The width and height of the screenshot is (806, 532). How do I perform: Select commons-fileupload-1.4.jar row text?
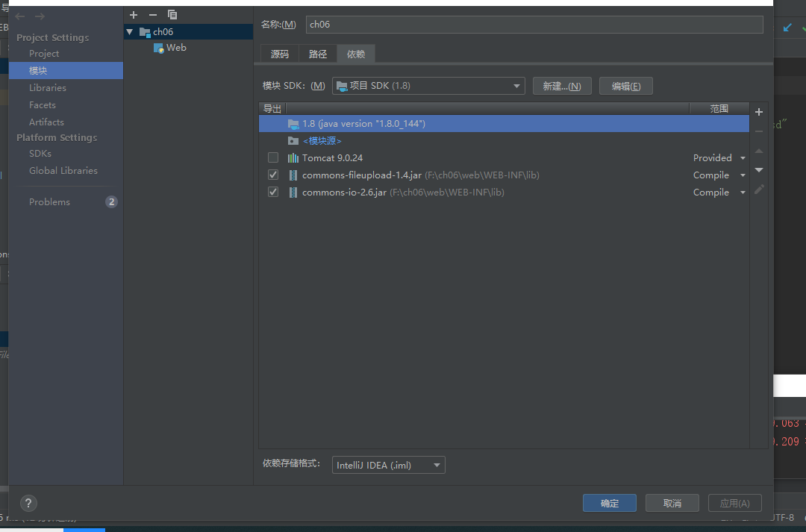click(362, 175)
